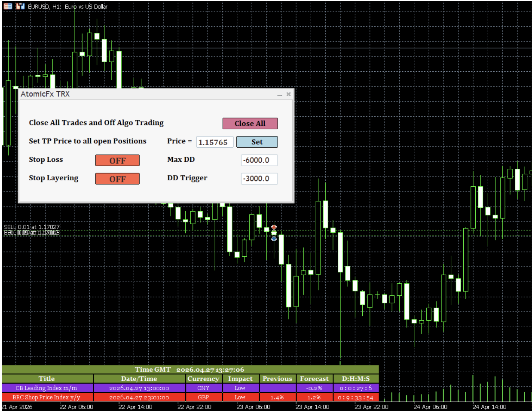This screenshot has width=532, height=413.
Task: Select the SELL 0.01 at 1.17027 order label
Action: pyautogui.click(x=32, y=227)
